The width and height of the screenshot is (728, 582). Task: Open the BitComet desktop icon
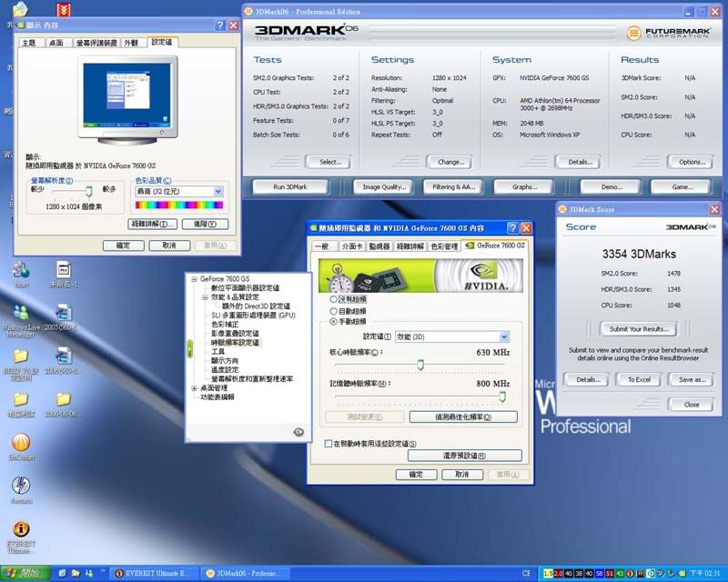click(x=21, y=447)
